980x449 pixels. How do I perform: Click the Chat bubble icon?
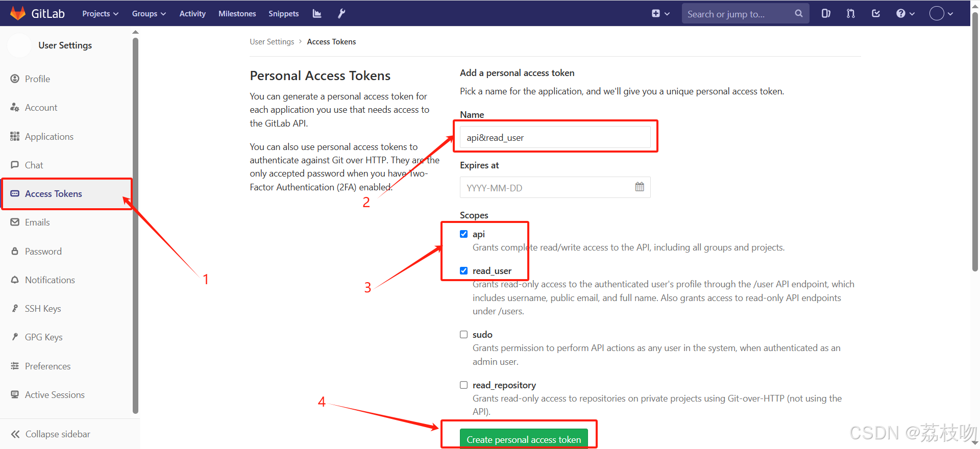15,165
